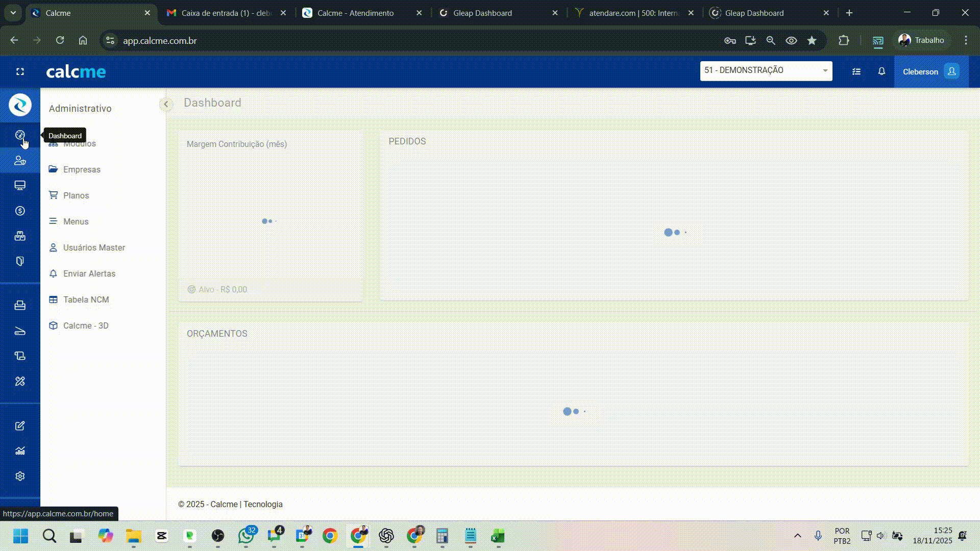Open the dollar-sign financial icon in sidebar
This screenshot has height=551, width=980.
coord(20,211)
